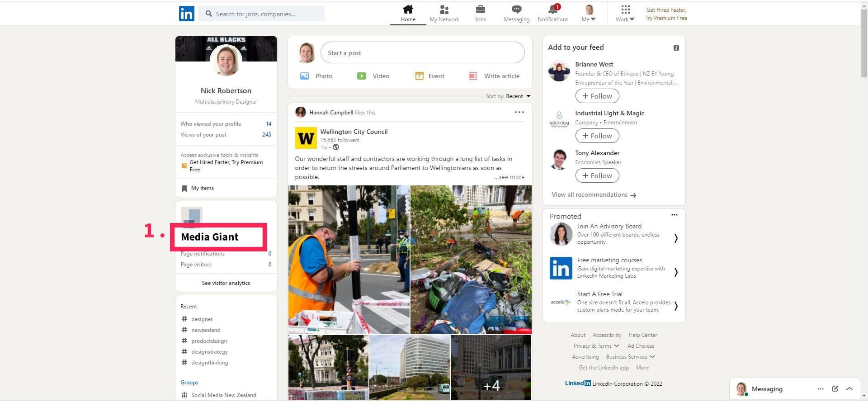Open Promoted section three-dot menu
This screenshot has width=868, height=402.
tap(674, 215)
